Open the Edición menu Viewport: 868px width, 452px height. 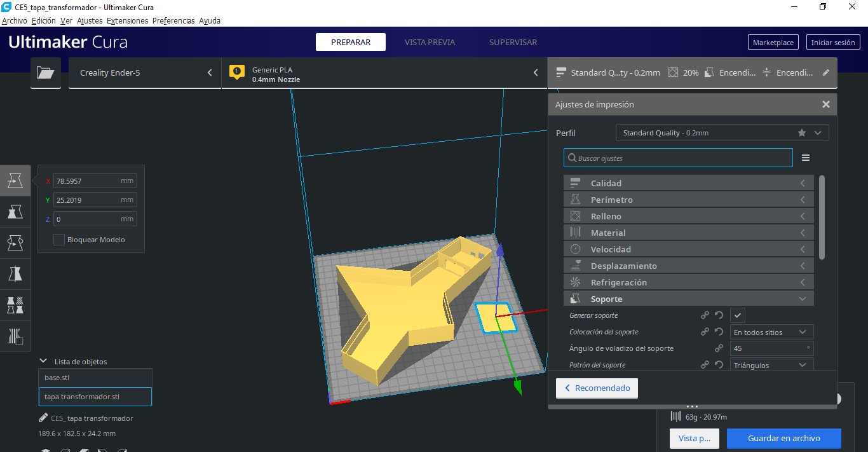(44, 20)
